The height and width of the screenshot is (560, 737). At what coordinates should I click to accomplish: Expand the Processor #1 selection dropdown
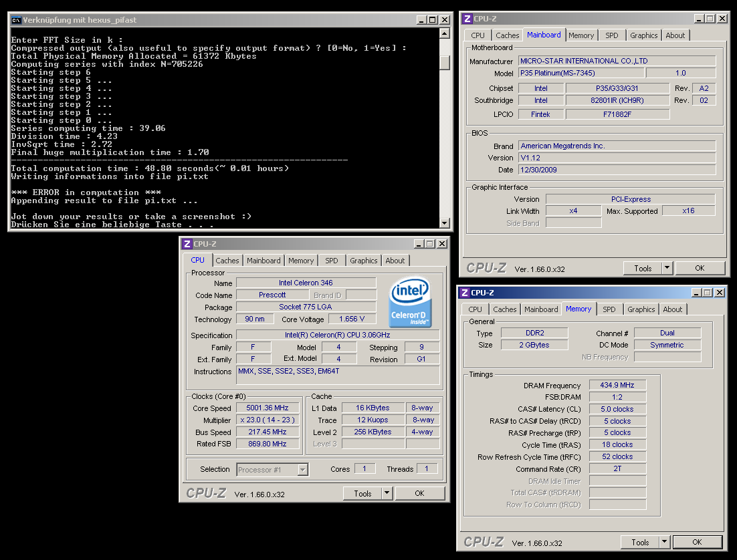(303, 469)
